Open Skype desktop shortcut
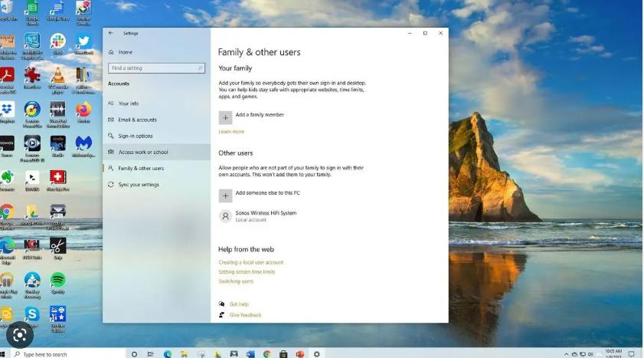Viewport: 644px width, 358px height. [x=32, y=317]
